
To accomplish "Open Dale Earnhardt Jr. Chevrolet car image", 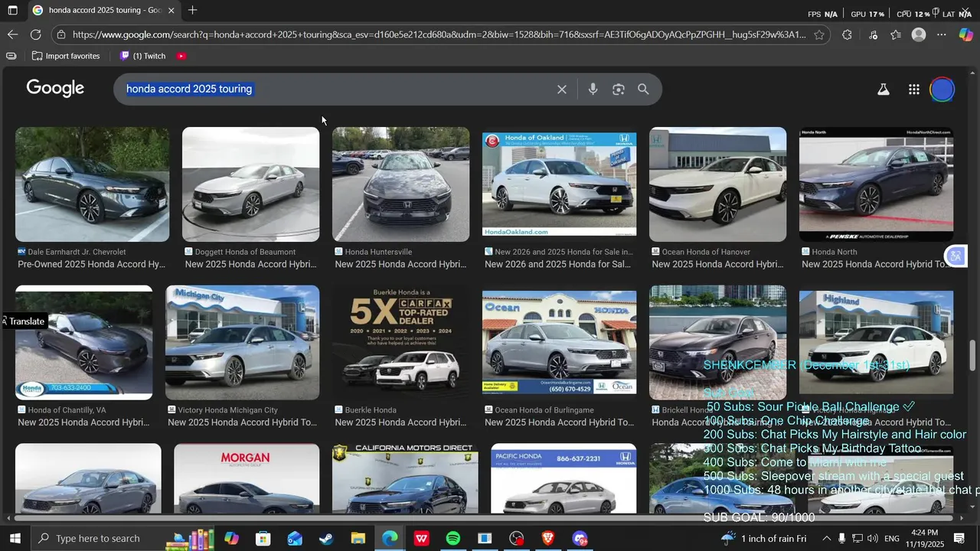I will pyautogui.click(x=93, y=184).
